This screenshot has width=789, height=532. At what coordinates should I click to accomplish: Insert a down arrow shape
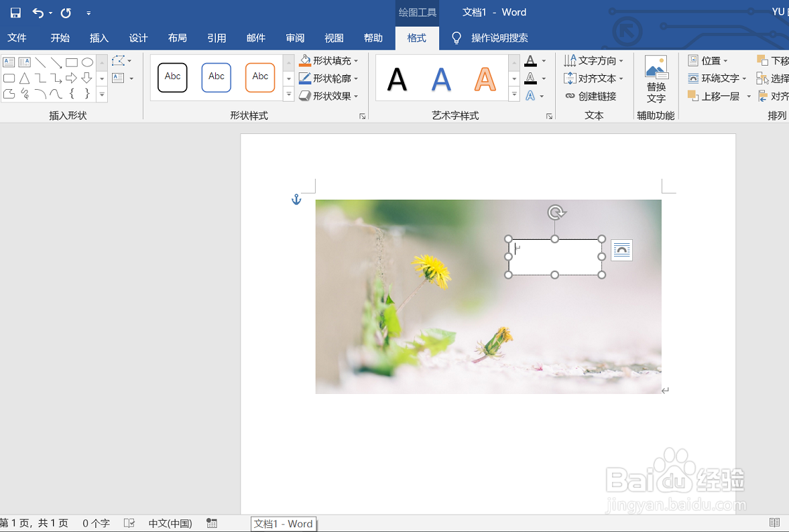pos(86,78)
